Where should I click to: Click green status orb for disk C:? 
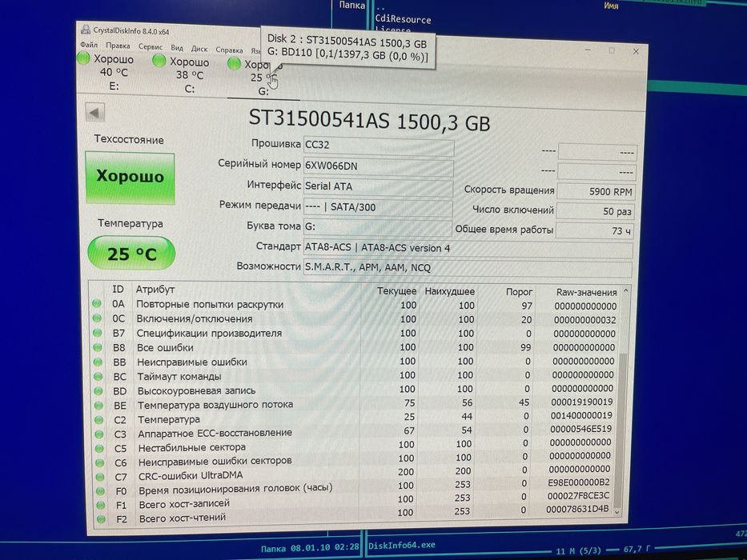coord(159,61)
